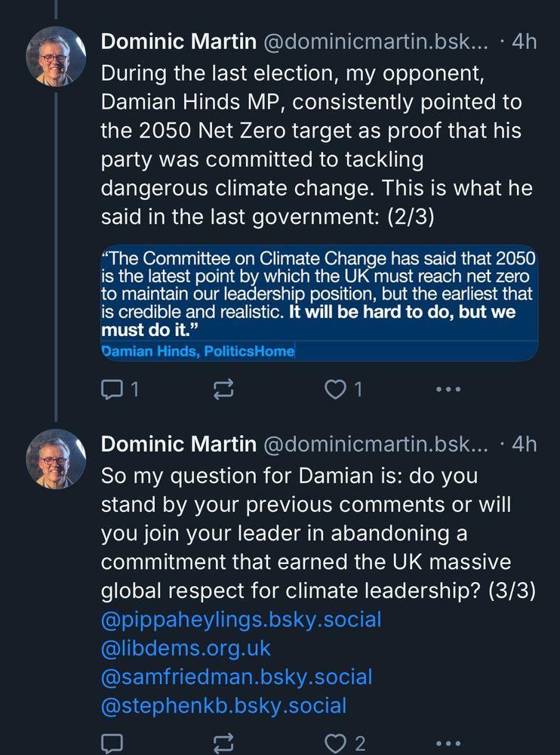Click Dominic Martin's name on (3/3) post
The image size is (560, 755).
click(178, 445)
